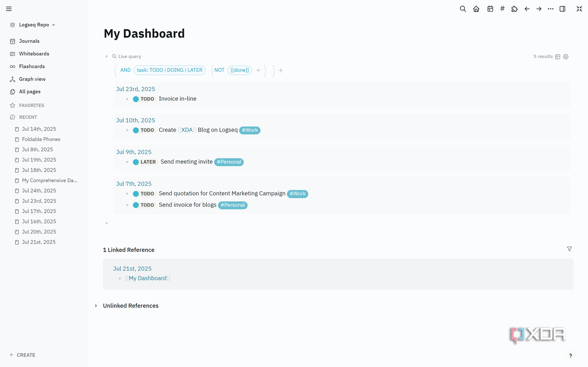Image resolution: width=588 pixels, height=367 pixels.
Task: Open the Foldable Phones recent page
Action: click(41, 139)
